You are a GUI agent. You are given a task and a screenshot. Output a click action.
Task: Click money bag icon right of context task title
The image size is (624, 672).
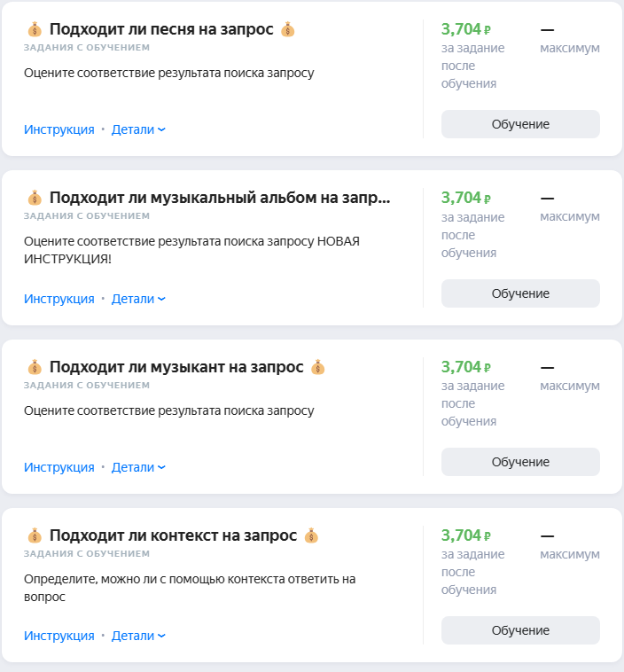(311, 535)
